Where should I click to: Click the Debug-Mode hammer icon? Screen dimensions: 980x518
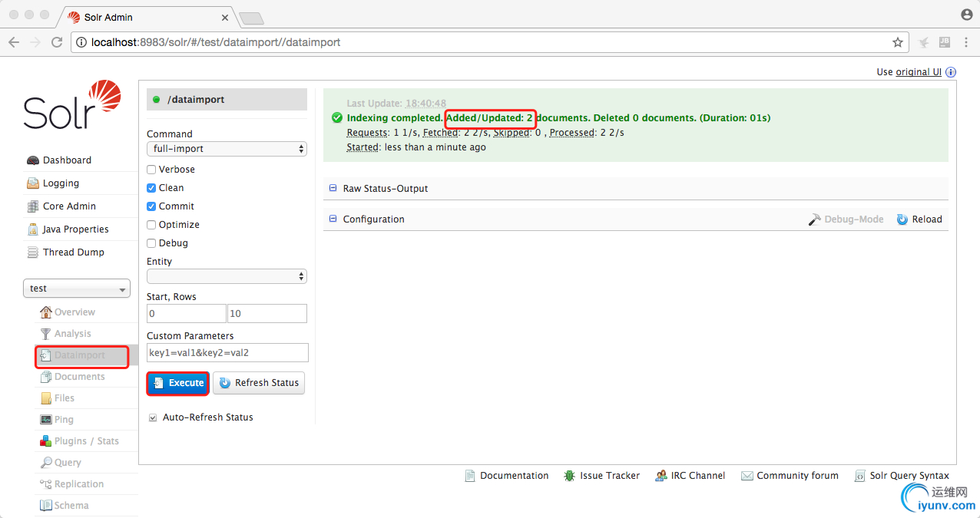tap(815, 219)
